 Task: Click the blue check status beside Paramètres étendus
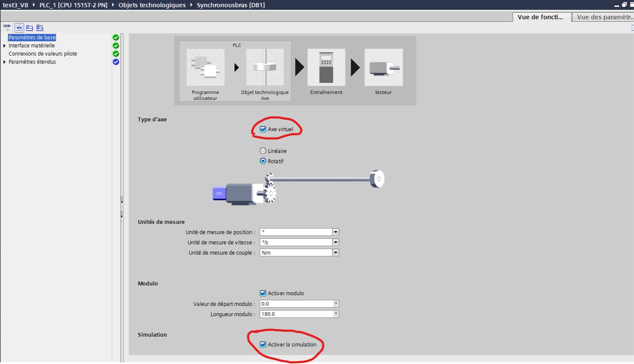[x=116, y=62]
